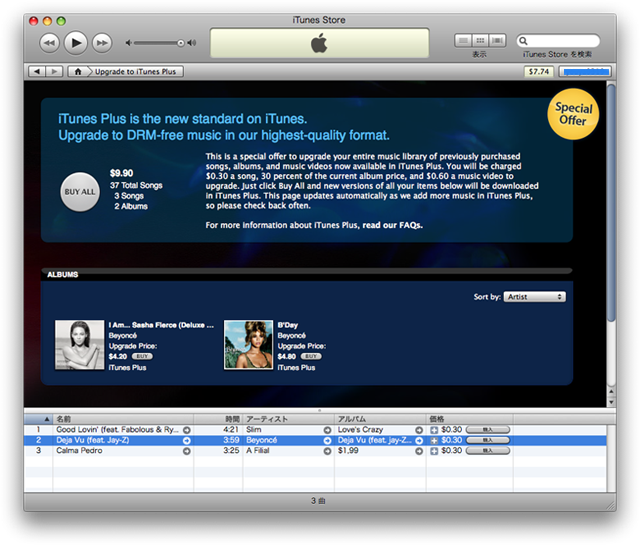Sort the list by 名前 column

point(123,419)
